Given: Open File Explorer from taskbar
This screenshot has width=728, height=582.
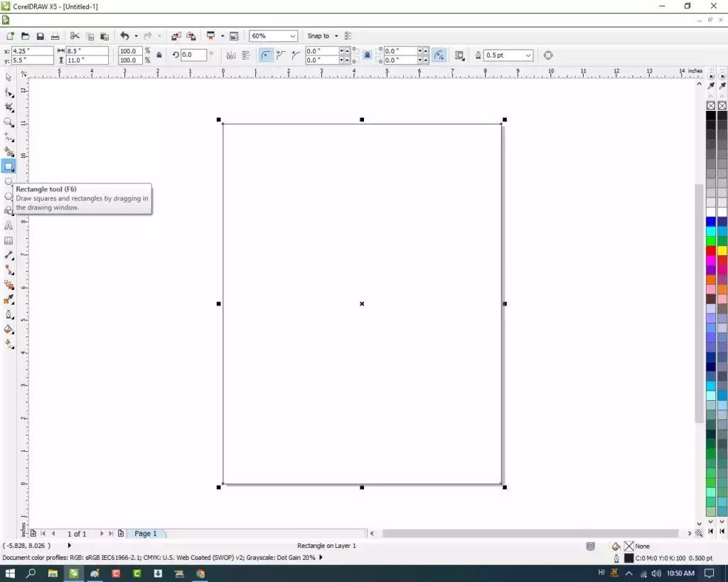Looking at the screenshot, I should [x=53, y=573].
